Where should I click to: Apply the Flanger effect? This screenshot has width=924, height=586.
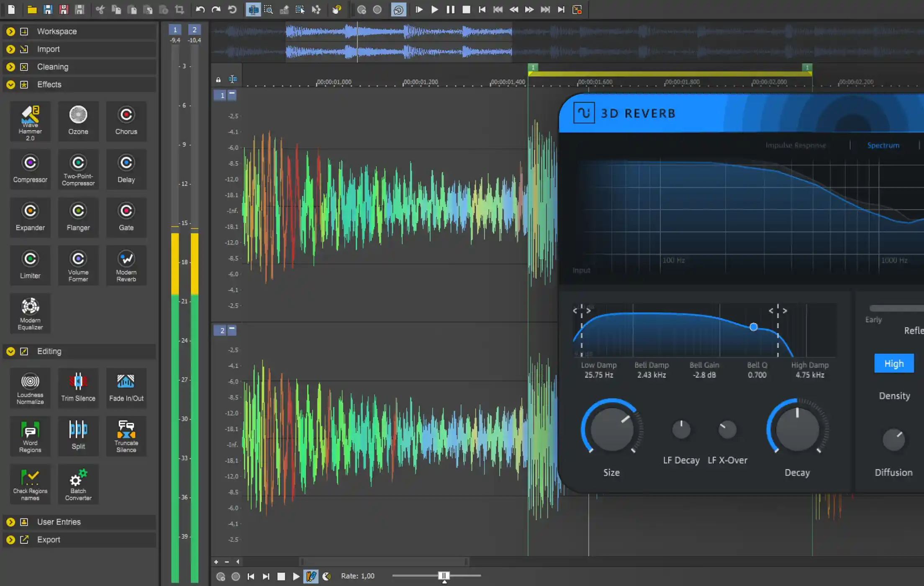pos(78,218)
